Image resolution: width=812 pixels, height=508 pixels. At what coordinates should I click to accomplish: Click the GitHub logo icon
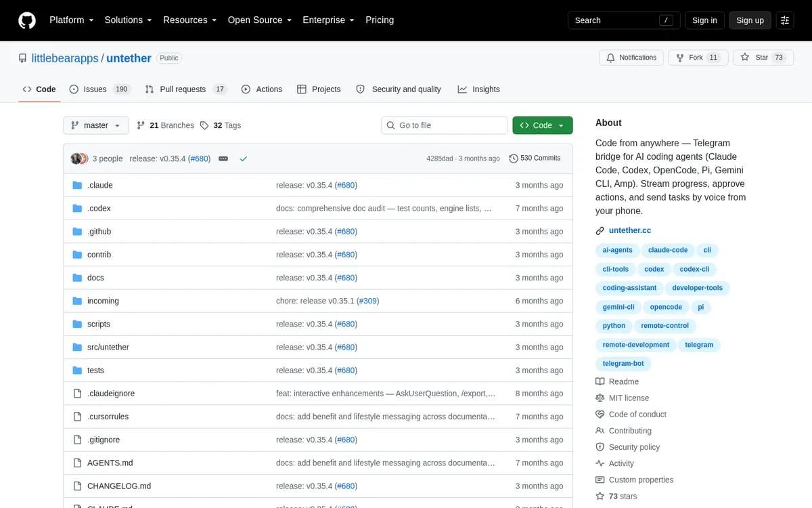pyautogui.click(x=27, y=20)
